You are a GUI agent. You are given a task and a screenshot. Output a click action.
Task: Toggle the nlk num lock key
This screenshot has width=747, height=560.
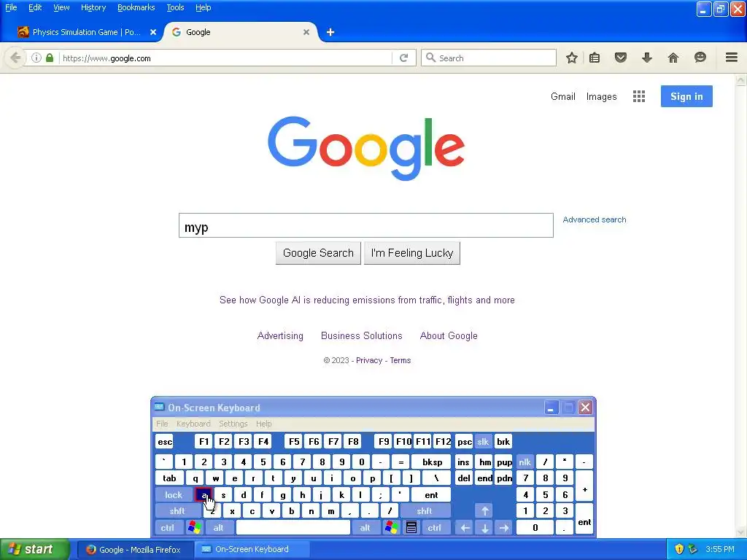(x=525, y=462)
